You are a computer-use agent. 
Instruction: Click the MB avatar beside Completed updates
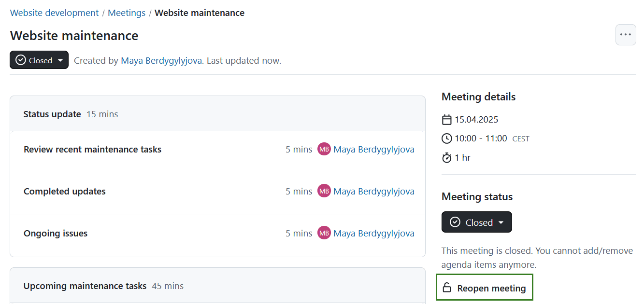tap(324, 191)
